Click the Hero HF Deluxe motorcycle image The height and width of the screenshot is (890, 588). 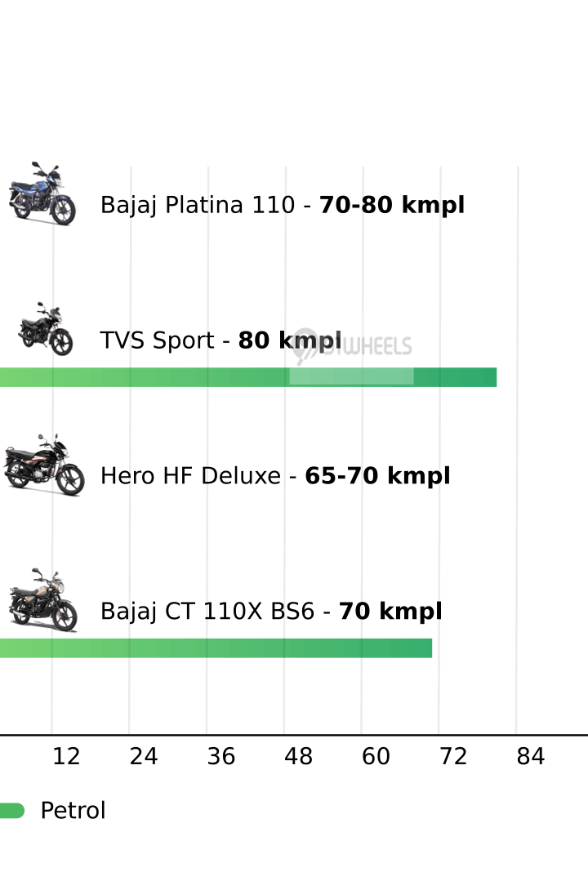(44, 465)
